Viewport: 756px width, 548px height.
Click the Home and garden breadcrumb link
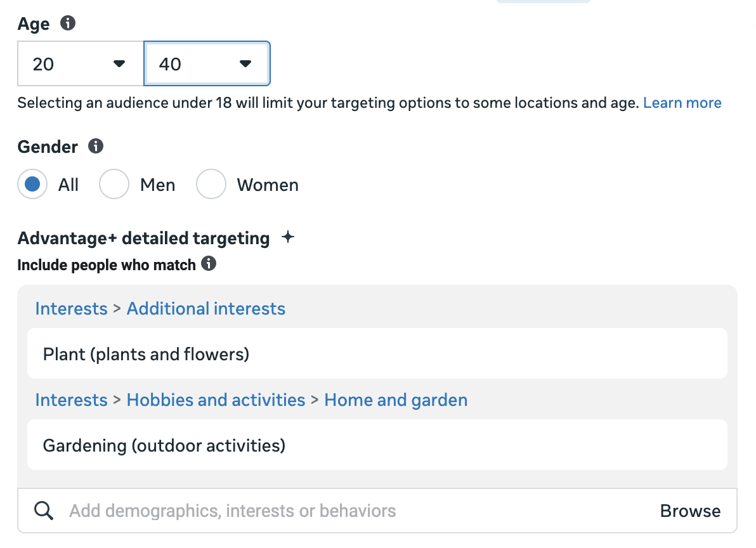click(396, 400)
